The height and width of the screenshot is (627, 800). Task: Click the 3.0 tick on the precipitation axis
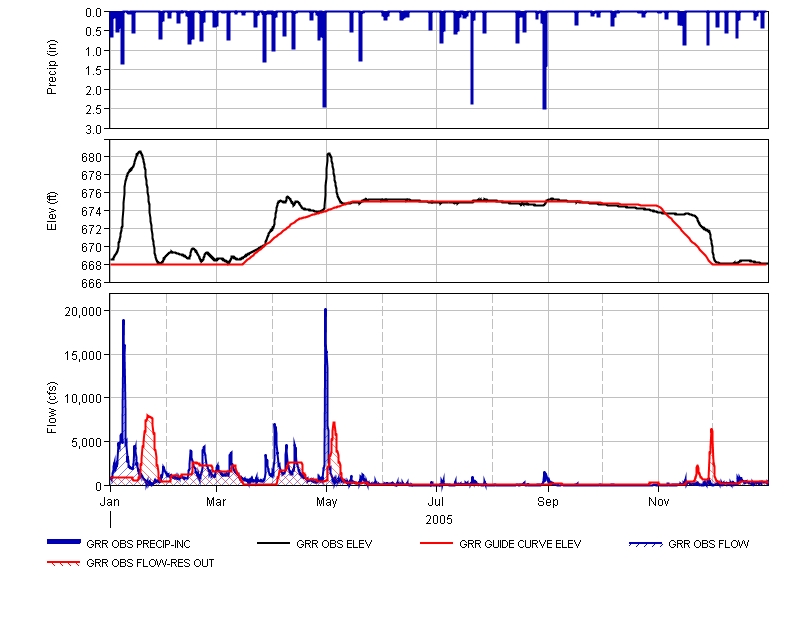tap(95, 129)
